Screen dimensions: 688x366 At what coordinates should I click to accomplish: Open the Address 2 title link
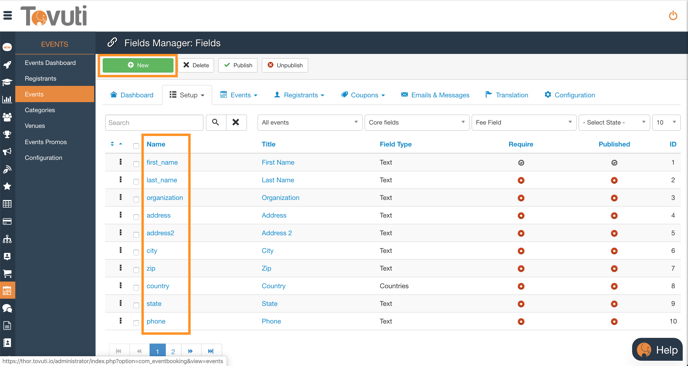(277, 233)
